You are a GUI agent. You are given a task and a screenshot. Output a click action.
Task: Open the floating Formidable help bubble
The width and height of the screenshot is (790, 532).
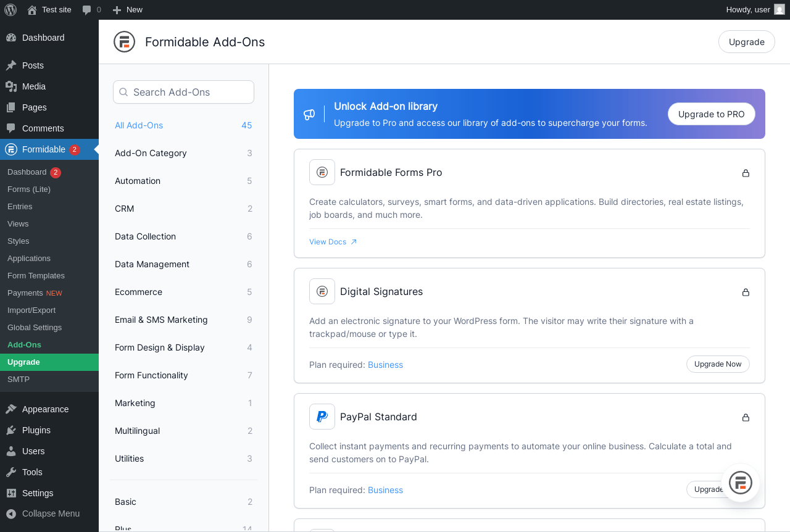(741, 483)
